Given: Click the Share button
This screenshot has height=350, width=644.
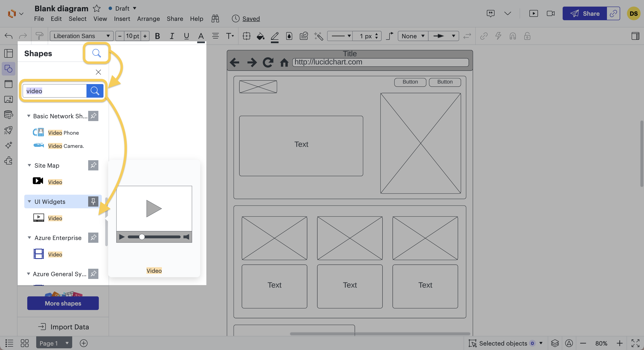Looking at the screenshot, I should click(585, 13).
